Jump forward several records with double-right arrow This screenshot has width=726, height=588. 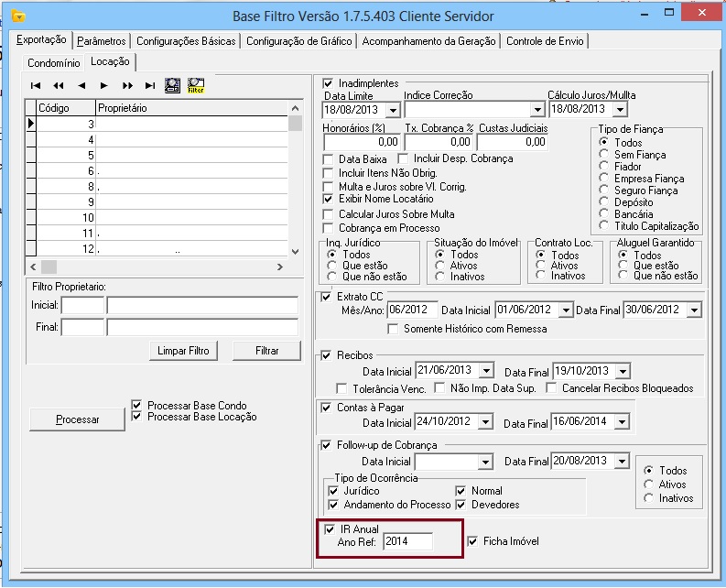[127, 85]
